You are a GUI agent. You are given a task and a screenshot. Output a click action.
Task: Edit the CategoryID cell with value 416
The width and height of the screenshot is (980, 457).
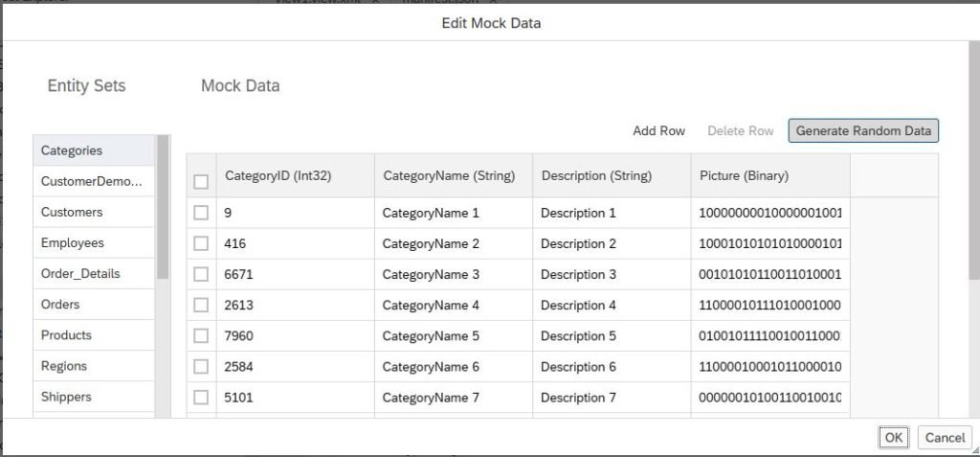(296, 243)
